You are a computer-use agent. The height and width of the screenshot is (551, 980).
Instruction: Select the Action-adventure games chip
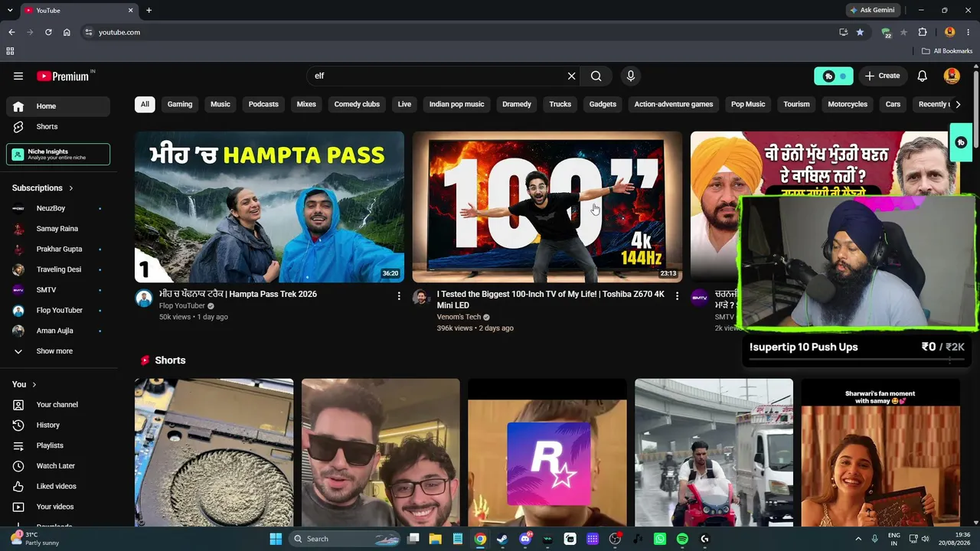tap(674, 104)
